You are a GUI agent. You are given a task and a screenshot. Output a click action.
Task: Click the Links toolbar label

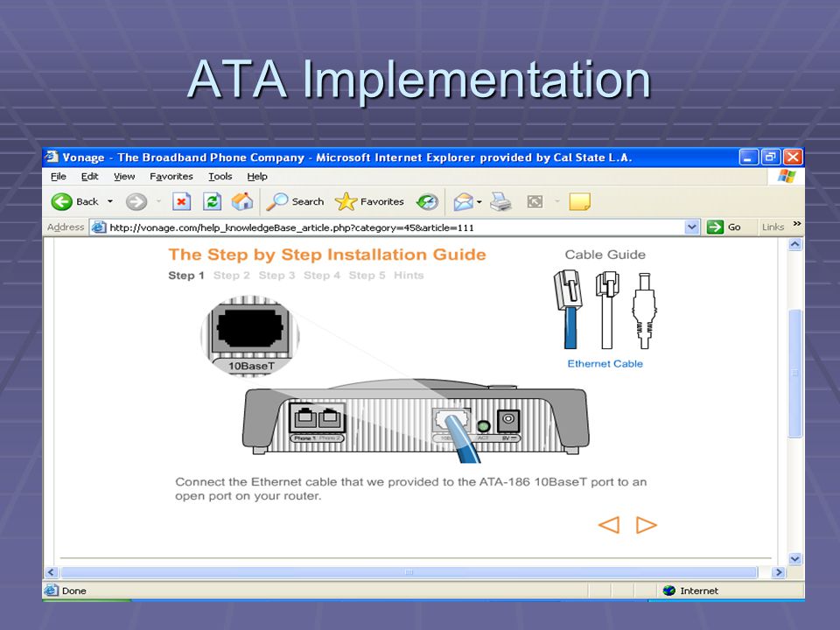[x=773, y=227]
